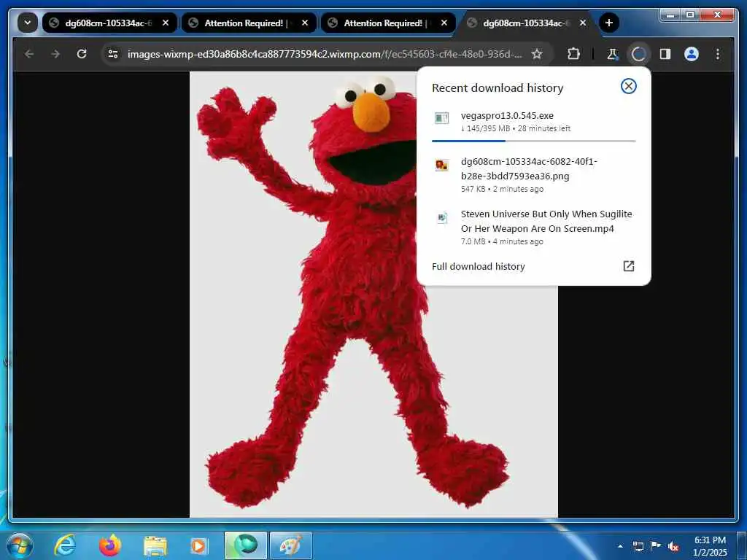Click the png file thumbnail icon
Image resolution: width=747 pixels, height=560 pixels.
tap(441, 166)
